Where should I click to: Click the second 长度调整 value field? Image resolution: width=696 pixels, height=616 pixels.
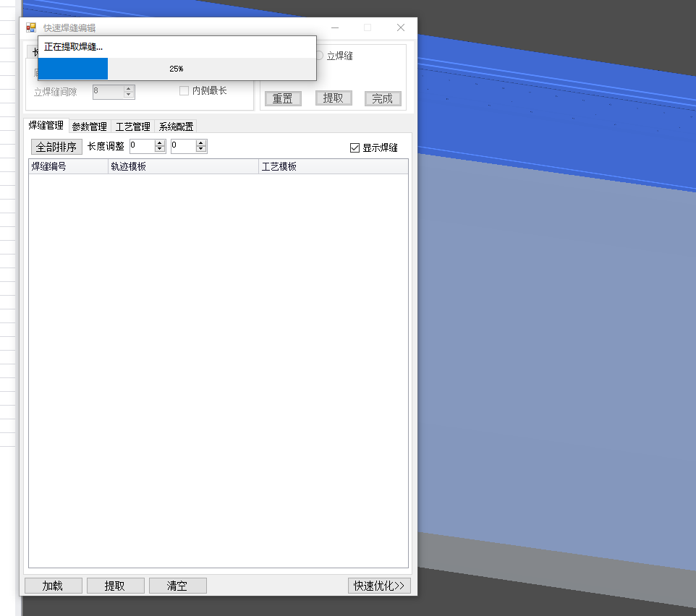pos(184,146)
